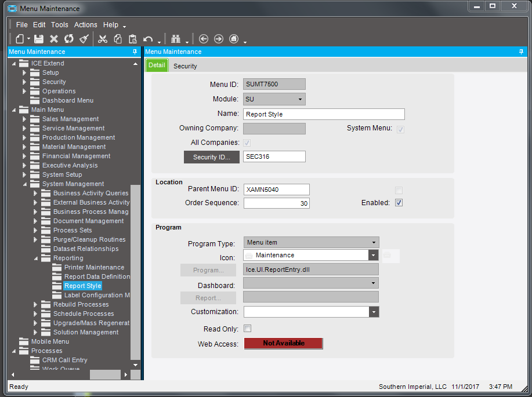
Task: Click the folder icon beside Sales Management
Action: click(35, 119)
